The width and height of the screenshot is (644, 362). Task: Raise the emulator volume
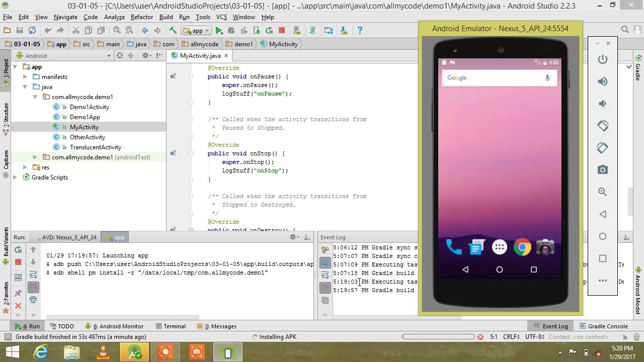click(x=602, y=81)
